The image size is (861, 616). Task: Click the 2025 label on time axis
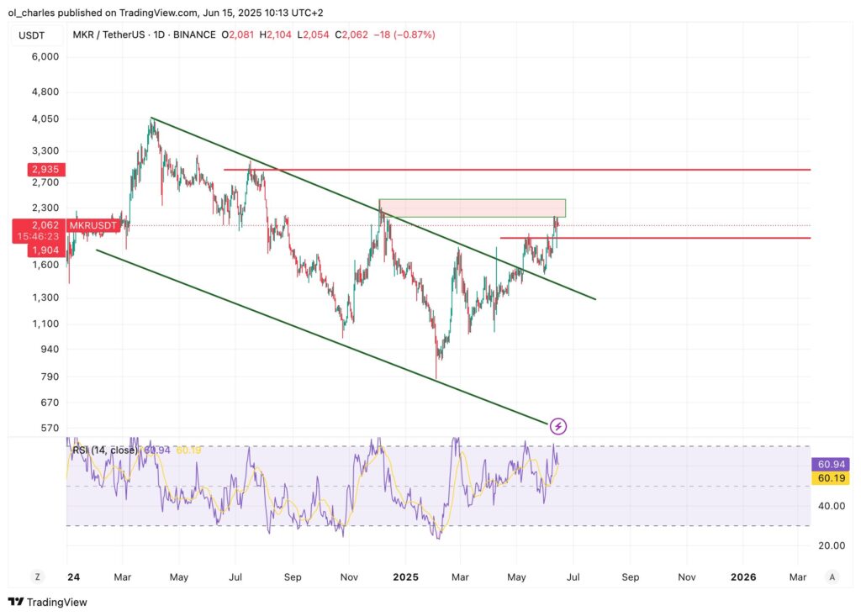click(405, 577)
